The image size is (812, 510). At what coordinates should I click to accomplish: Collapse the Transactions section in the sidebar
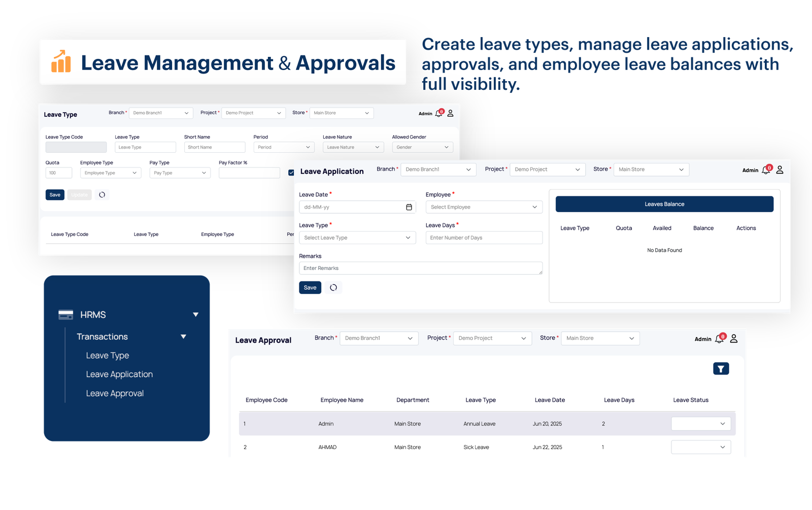(183, 336)
